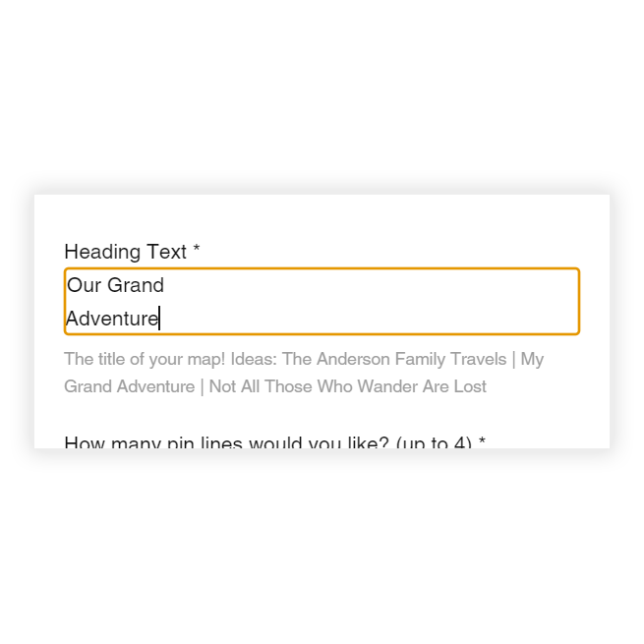Click the asterisk after '(up to 4)'
The height and width of the screenshot is (644, 644).
(x=482, y=441)
